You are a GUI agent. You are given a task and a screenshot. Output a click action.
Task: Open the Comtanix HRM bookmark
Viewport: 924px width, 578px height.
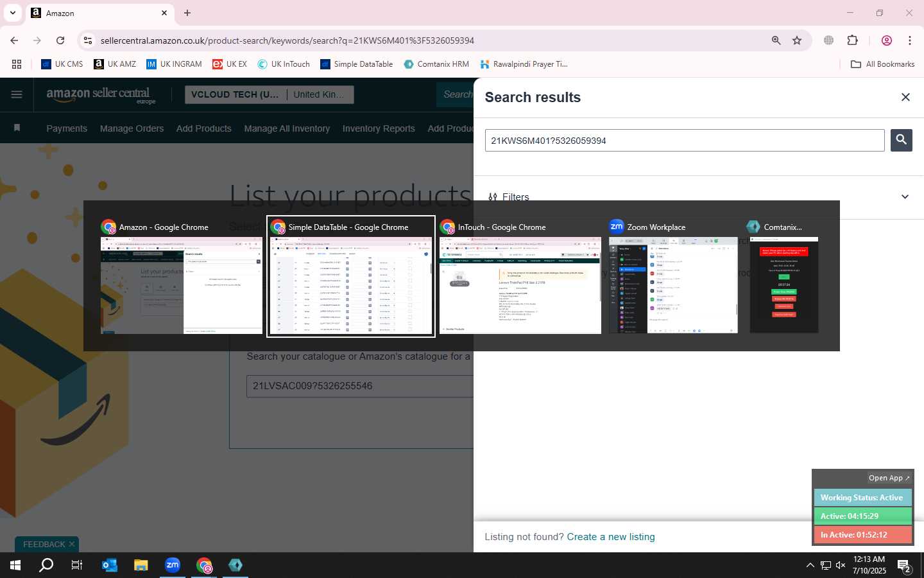pos(436,64)
